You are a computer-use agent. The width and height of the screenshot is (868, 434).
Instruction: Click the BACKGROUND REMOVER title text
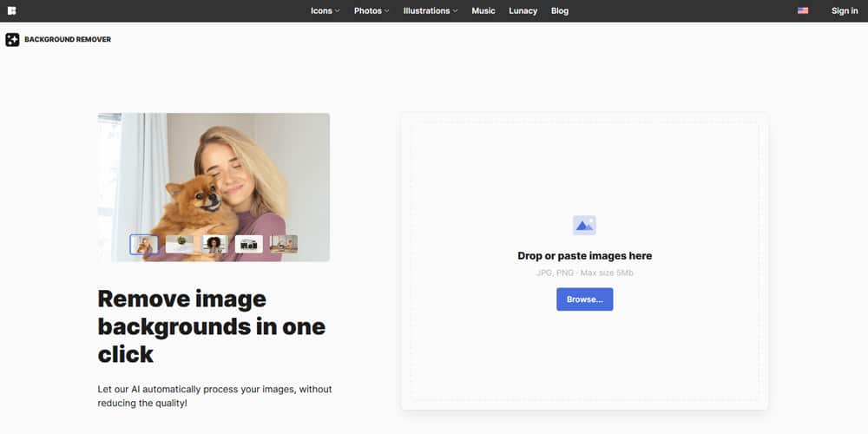pyautogui.click(x=68, y=40)
